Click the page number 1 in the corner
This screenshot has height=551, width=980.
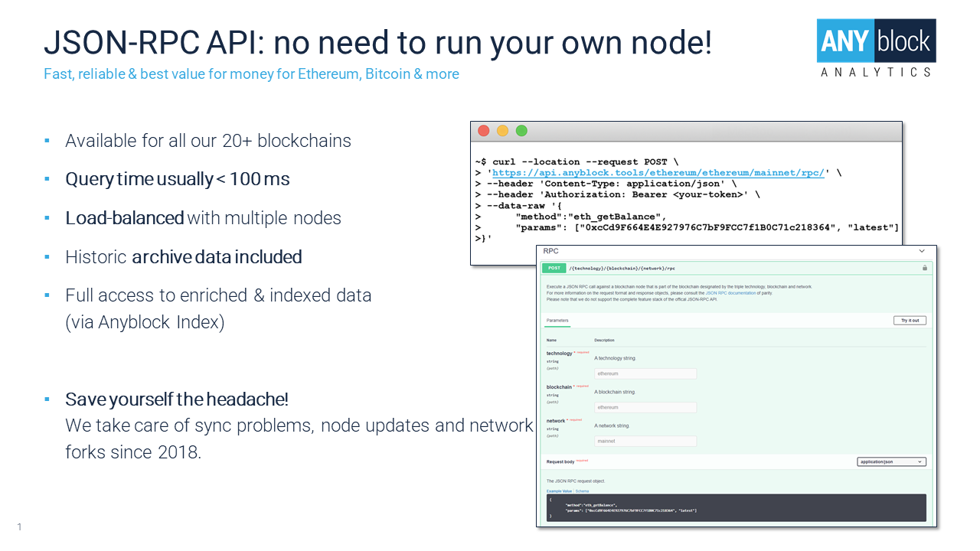(19, 527)
